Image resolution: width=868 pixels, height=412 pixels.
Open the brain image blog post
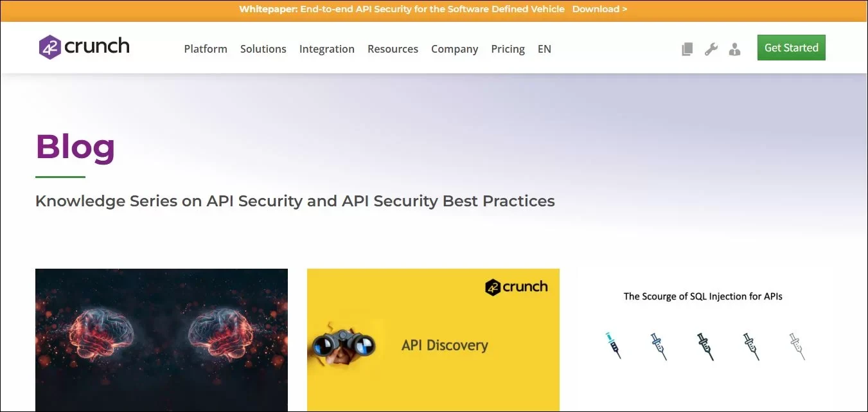pyautogui.click(x=161, y=340)
